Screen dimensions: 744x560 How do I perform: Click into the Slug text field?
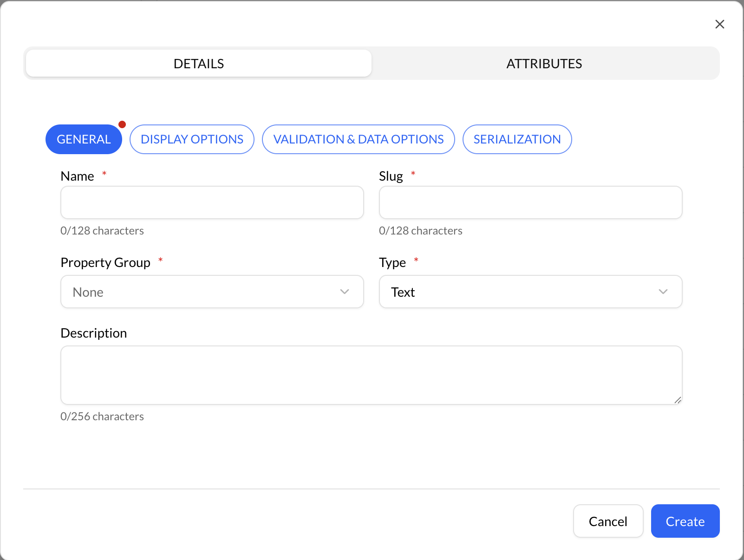(530, 202)
